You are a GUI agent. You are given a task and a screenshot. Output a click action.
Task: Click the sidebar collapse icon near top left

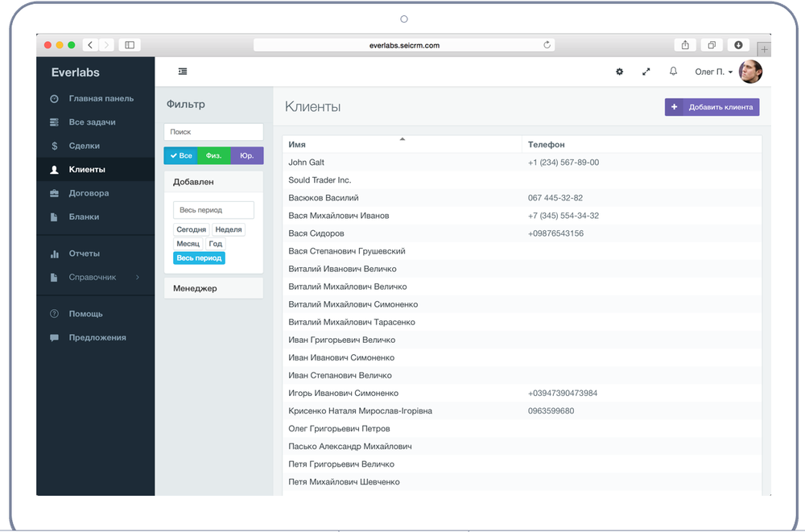pos(183,71)
